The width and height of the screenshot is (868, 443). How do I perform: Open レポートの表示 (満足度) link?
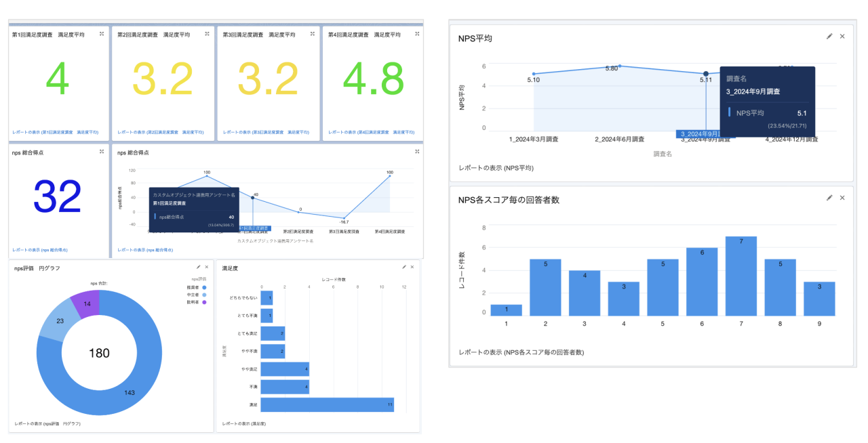(245, 424)
